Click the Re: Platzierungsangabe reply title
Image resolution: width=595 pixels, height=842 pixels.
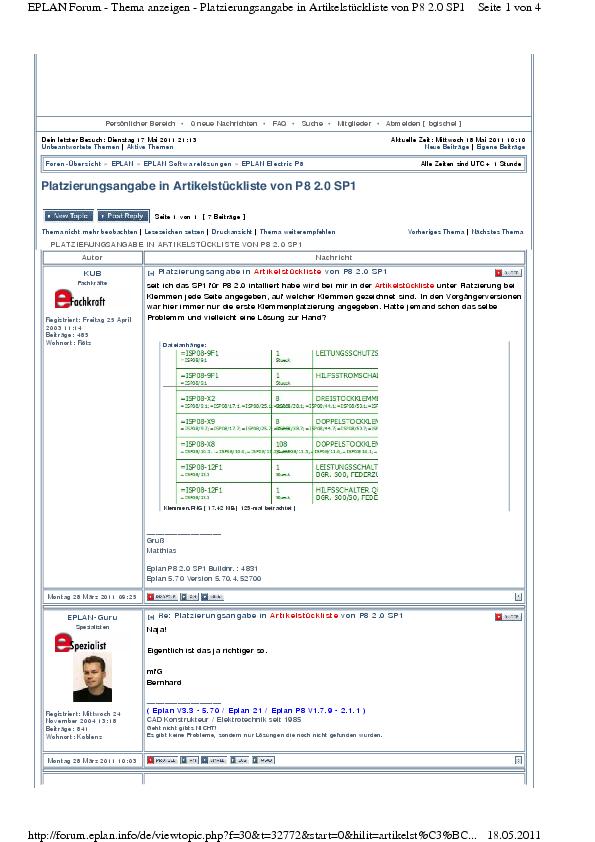click(x=280, y=616)
